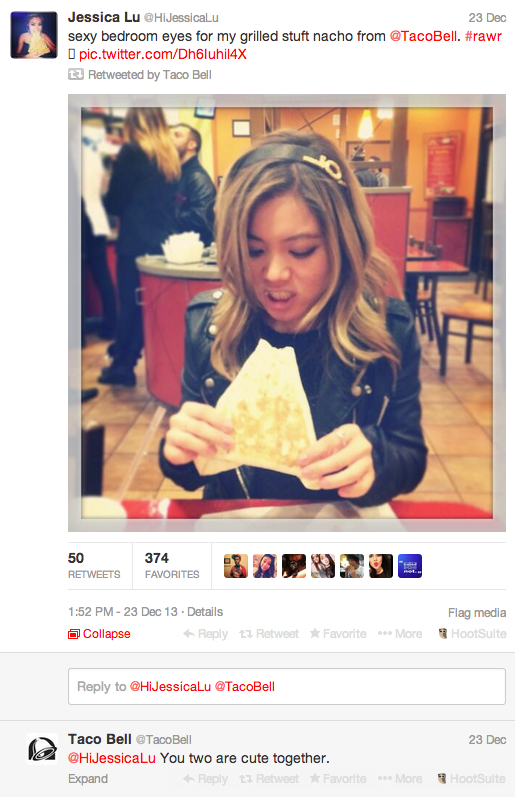Open the #rawr hashtag
Image resolution: width=532 pixels, height=798 pixels.
(483, 37)
